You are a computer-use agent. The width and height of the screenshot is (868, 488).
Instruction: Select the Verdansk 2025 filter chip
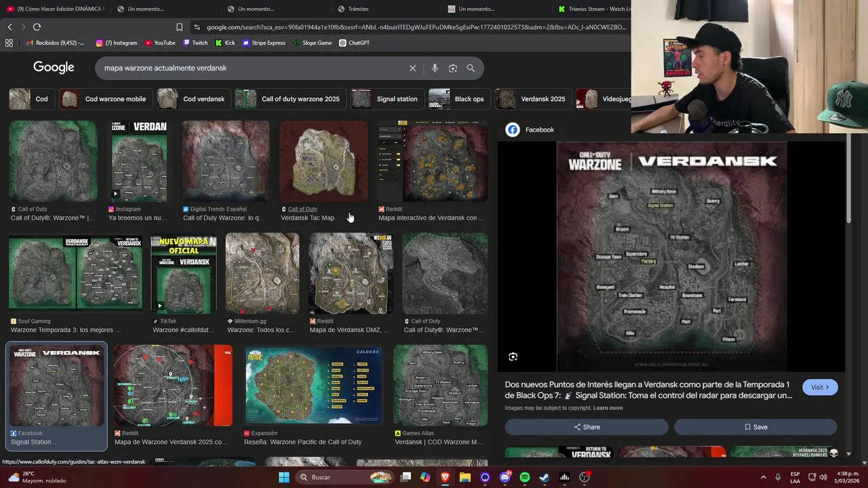532,99
